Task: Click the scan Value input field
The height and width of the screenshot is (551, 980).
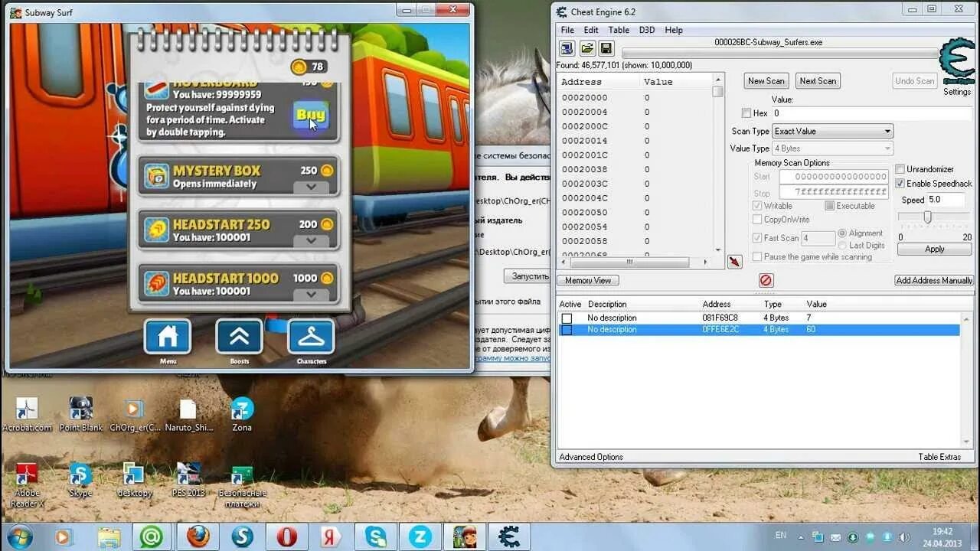Action: [x=872, y=113]
